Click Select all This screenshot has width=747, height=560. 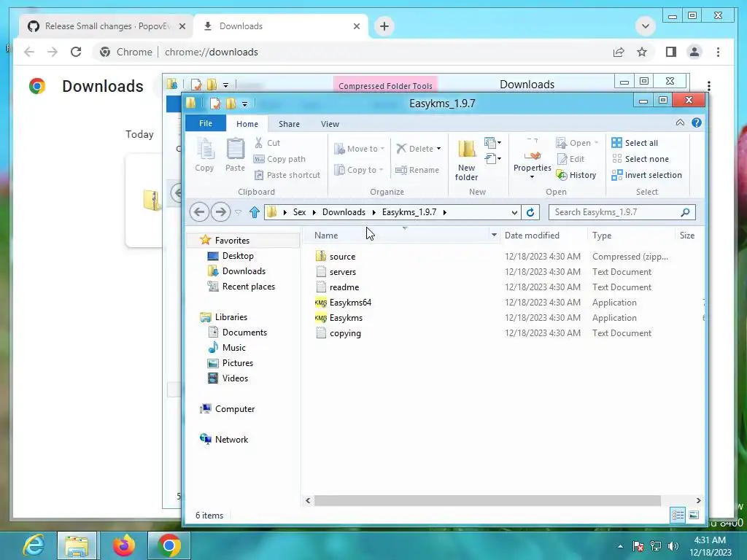(635, 143)
